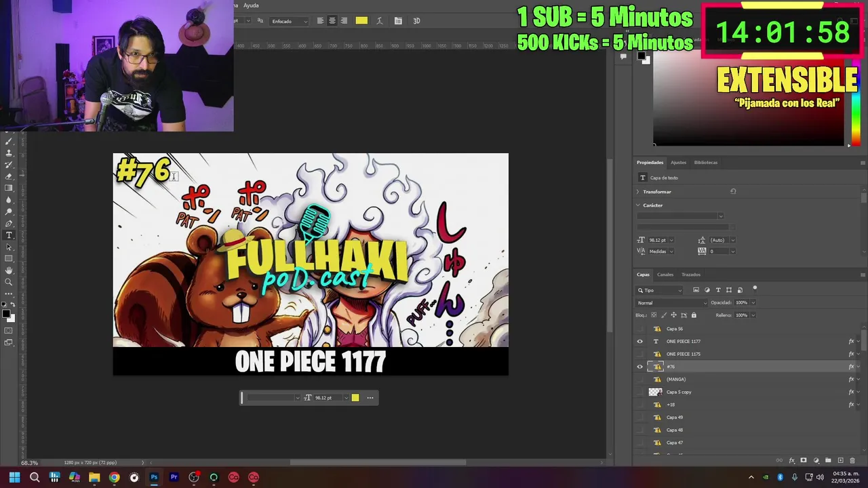The width and height of the screenshot is (868, 488).
Task: Lock all on the selected layer
Action: click(x=694, y=315)
